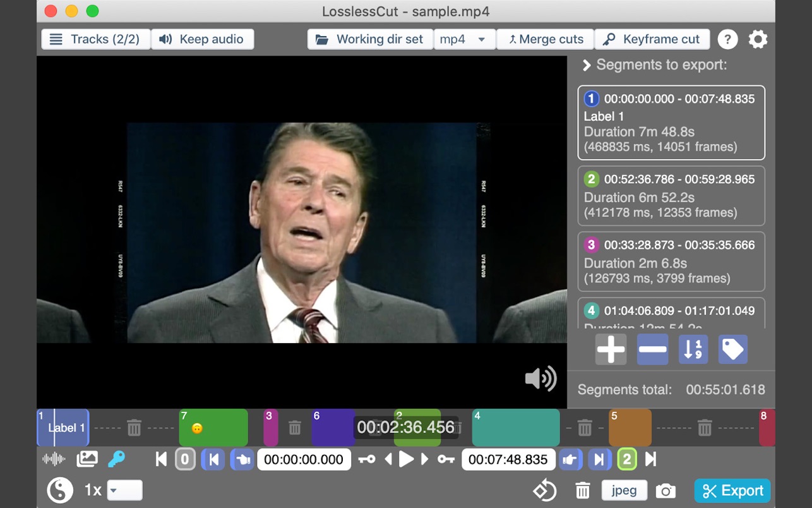Screen dimensions: 812x508
Task: Click the cut start time field
Action: [x=304, y=459]
